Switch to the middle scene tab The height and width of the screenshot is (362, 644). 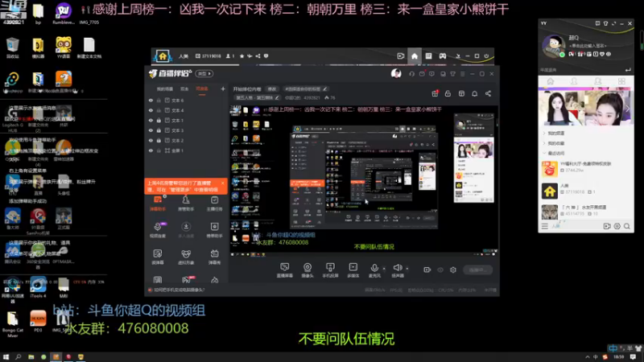coord(184,88)
